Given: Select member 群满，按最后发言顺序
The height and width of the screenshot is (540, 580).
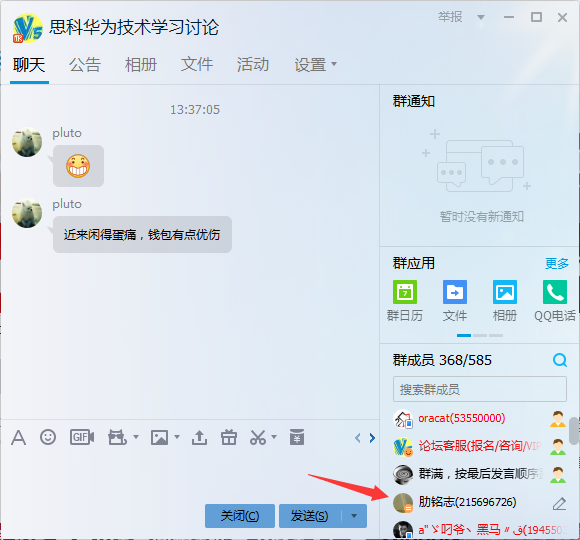Looking at the screenshot, I should [x=480, y=475].
